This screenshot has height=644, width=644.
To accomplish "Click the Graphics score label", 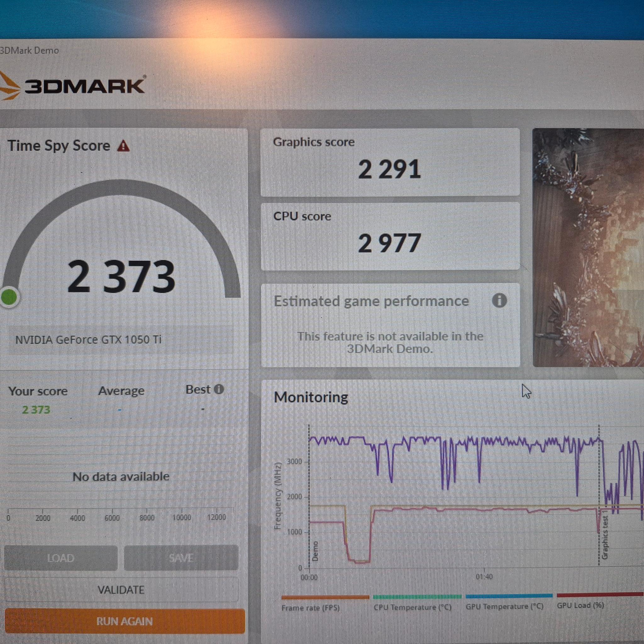I will click(x=314, y=142).
